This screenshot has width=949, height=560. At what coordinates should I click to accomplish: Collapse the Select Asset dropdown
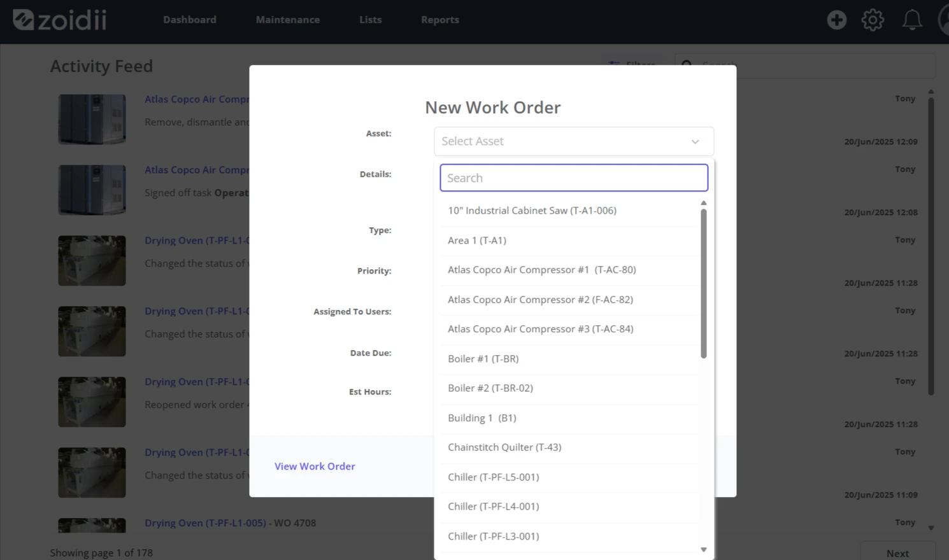pyautogui.click(x=574, y=141)
